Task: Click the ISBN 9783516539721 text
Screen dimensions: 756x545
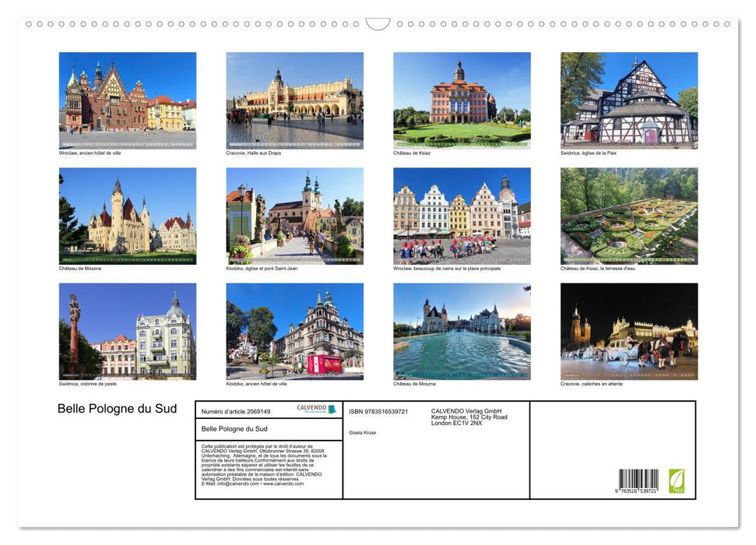Action: (379, 411)
